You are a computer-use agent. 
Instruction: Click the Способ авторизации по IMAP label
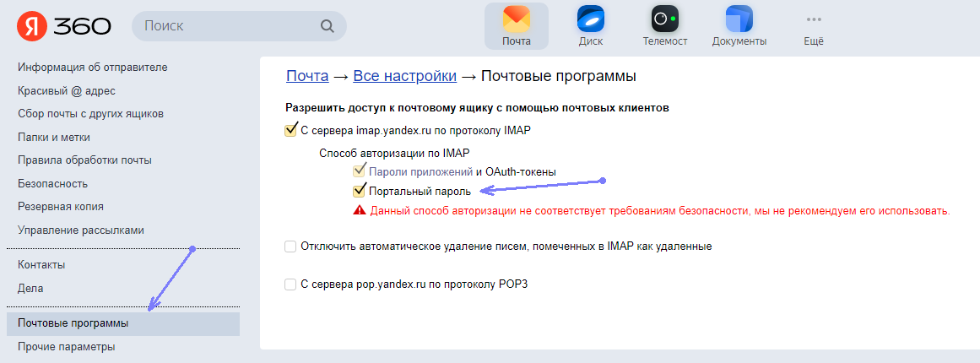click(x=393, y=153)
